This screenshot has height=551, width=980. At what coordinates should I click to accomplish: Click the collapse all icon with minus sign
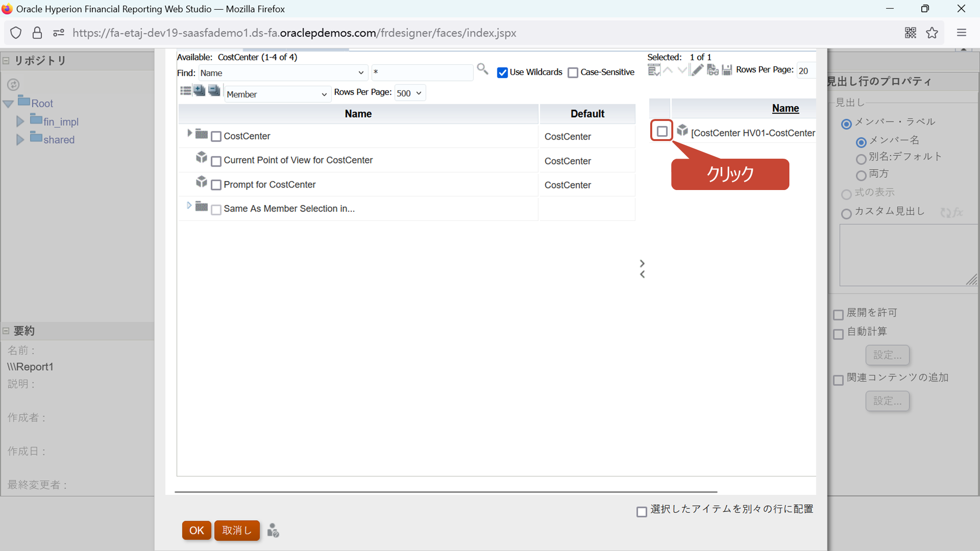214,91
